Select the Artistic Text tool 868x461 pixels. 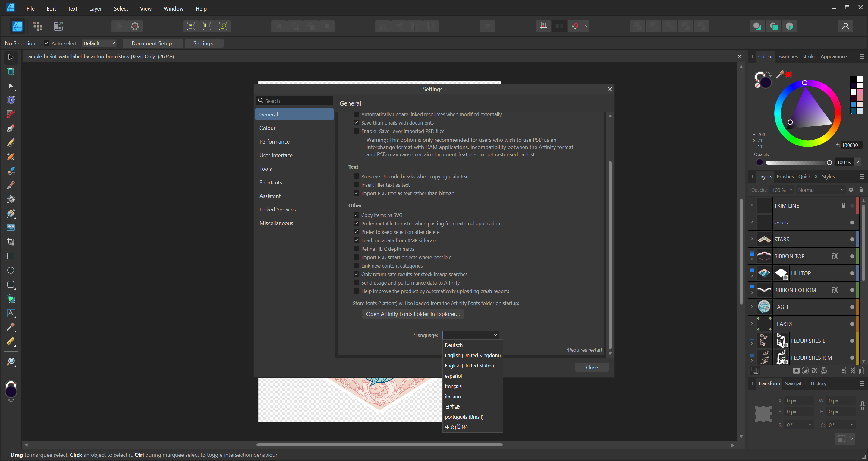click(x=11, y=313)
